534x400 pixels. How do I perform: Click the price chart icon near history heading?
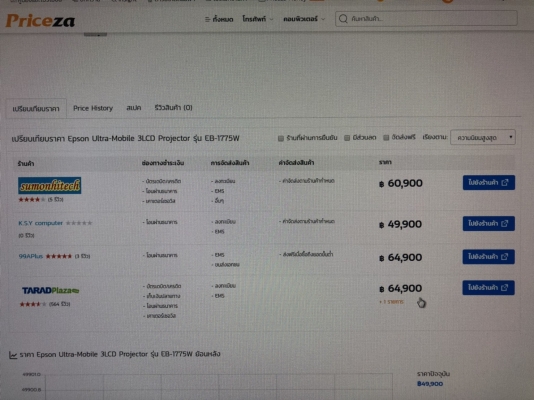tap(13, 355)
